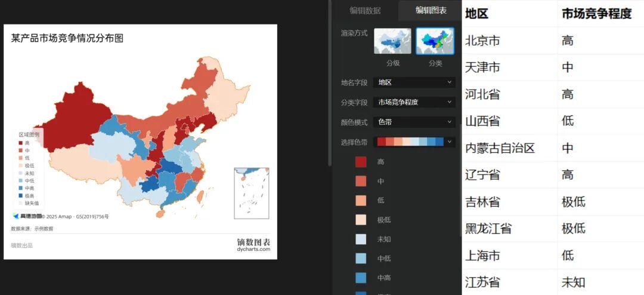Click the 低 color swatch in settings panel

click(x=361, y=201)
